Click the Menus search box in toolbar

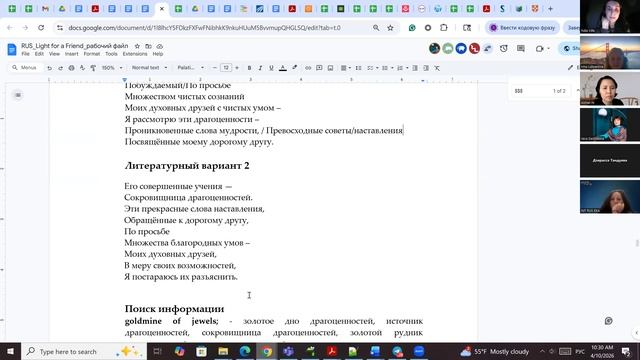click(x=25, y=68)
